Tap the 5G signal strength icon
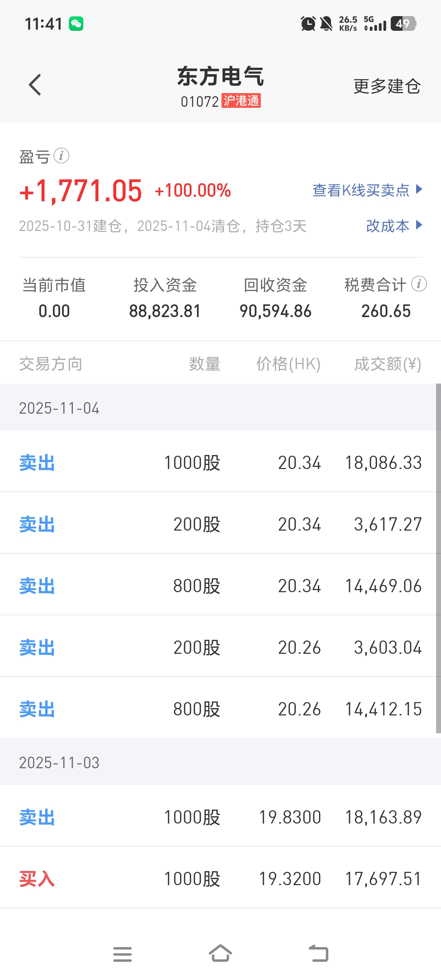Image resolution: width=441 pixels, height=980 pixels. (x=375, y=23)
